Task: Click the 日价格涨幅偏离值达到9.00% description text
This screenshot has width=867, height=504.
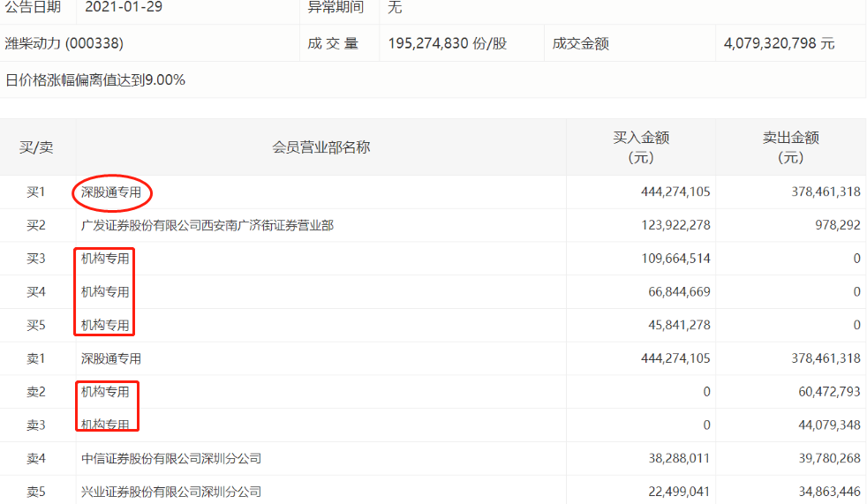Action: coord(95,79)
